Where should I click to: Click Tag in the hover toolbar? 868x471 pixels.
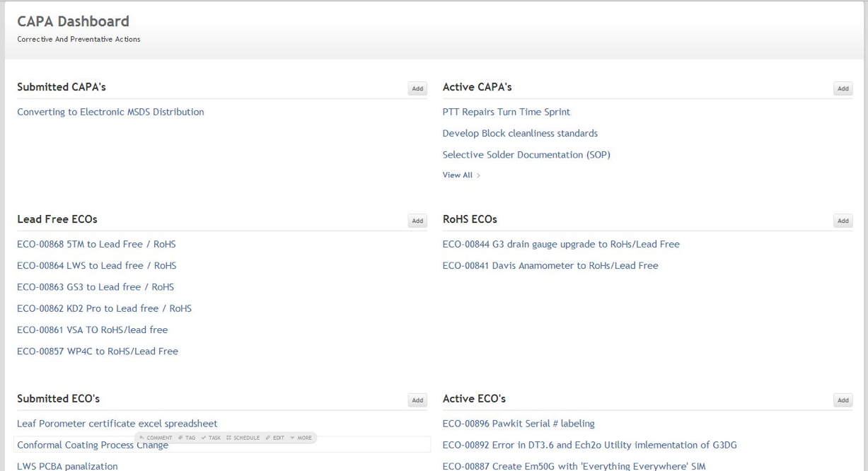188,438
